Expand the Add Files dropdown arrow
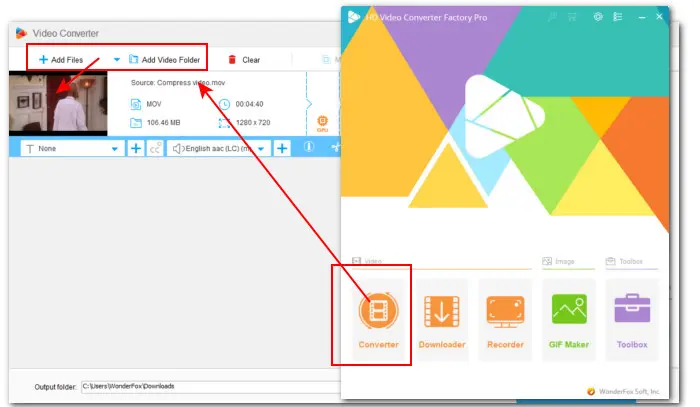The height and width of the screenshot is (407, 700). tap(116, 60)
